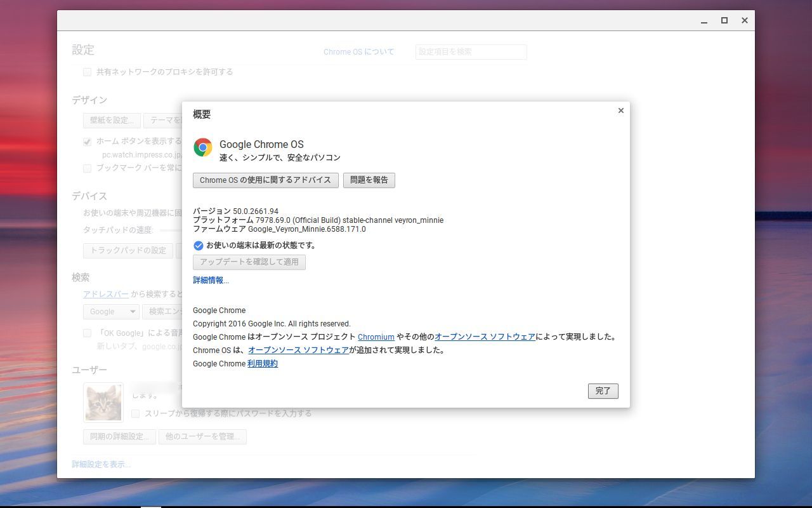Open オープンソース ソフトウェア link in Chrome OS line

[x=298, y=351]
